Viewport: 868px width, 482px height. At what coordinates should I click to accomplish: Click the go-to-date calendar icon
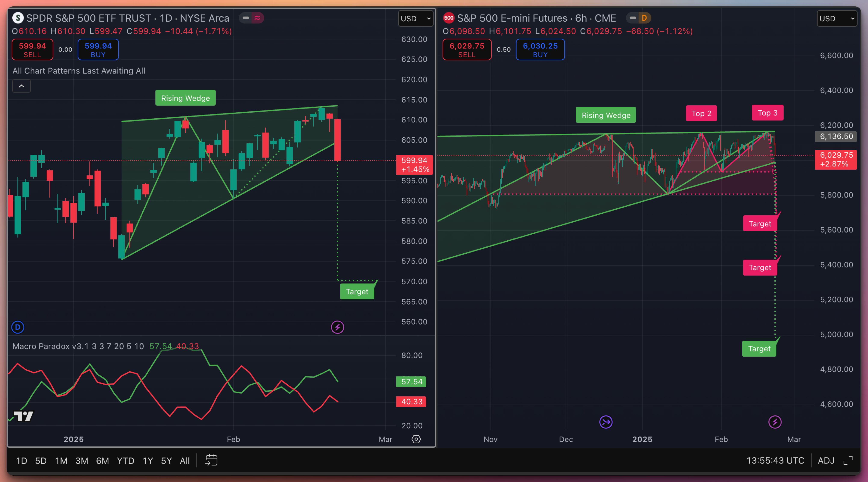click(x=211, y=460)
